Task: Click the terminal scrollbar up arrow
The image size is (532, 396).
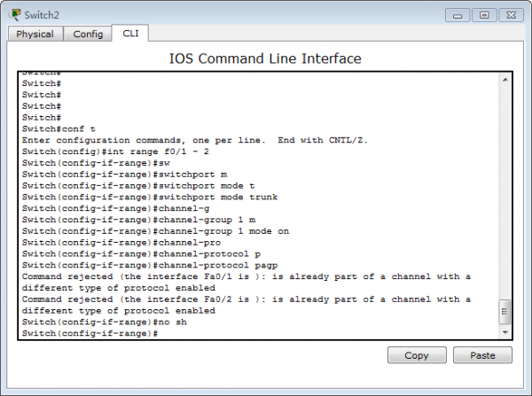Action: pos(505,80)
